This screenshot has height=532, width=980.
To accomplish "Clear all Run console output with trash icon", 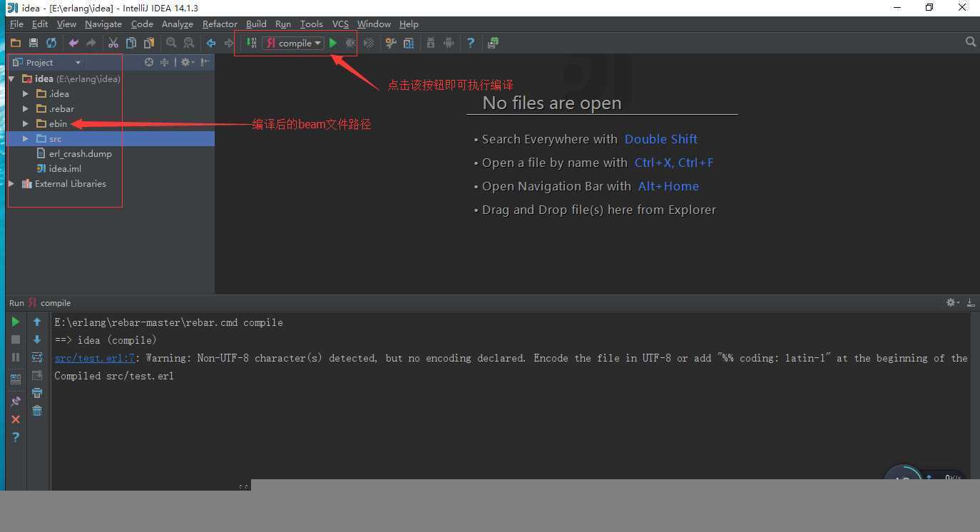I will [37, 410].
